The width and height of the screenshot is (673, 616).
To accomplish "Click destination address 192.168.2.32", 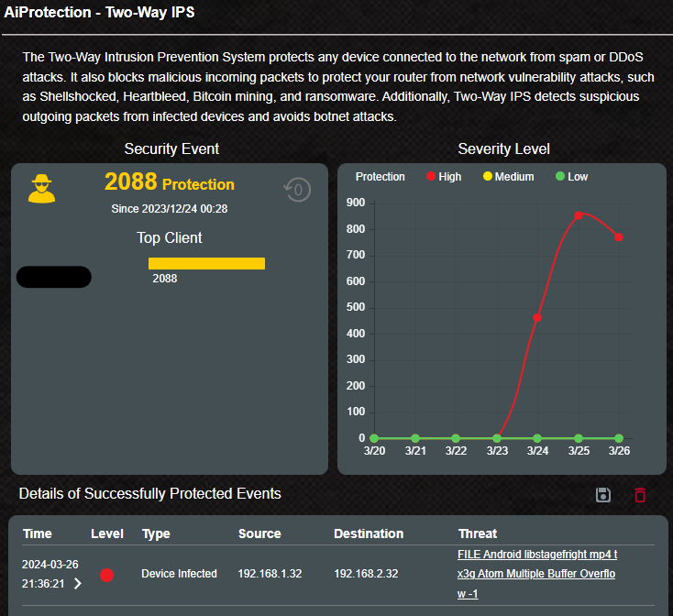I will point(366,574).
